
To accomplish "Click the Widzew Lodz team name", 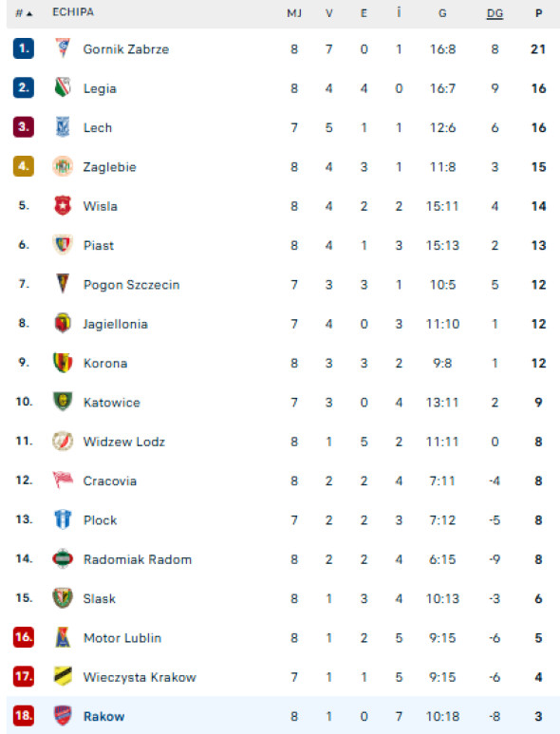I will pos(124,442).
